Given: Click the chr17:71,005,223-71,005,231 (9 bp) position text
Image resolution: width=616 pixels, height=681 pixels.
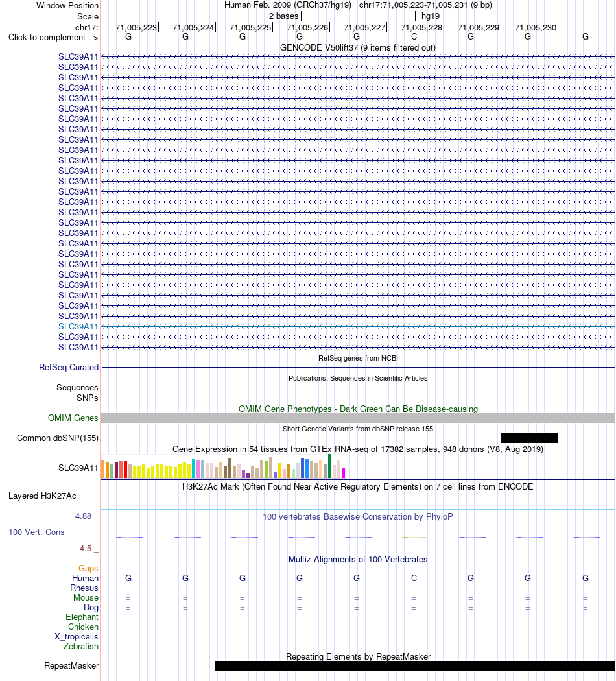Looking at the screenshot, I should click(x=425, y=5).
